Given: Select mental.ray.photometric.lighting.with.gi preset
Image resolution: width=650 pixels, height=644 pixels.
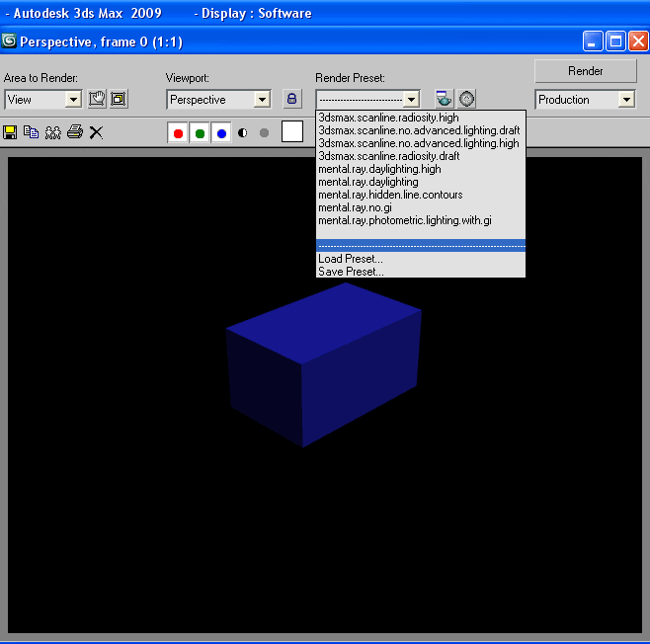Looking at the screenshot, I should (421, 220).
